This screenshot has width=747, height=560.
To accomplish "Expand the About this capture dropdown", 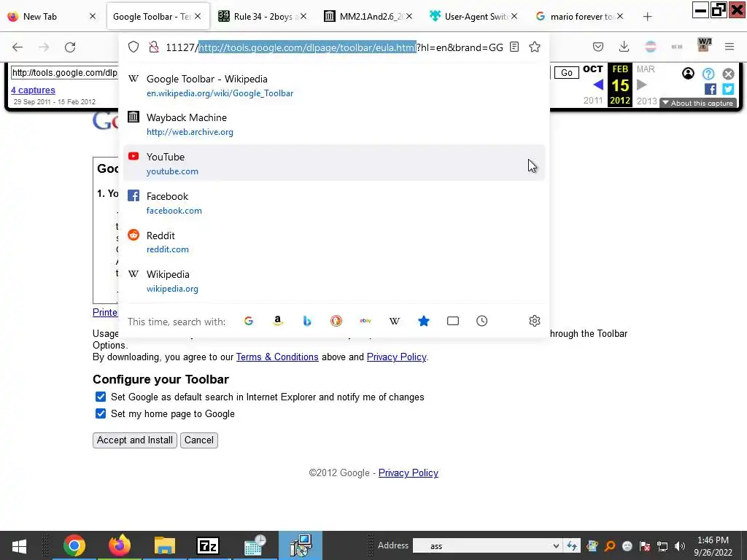I will coord(698,104).
